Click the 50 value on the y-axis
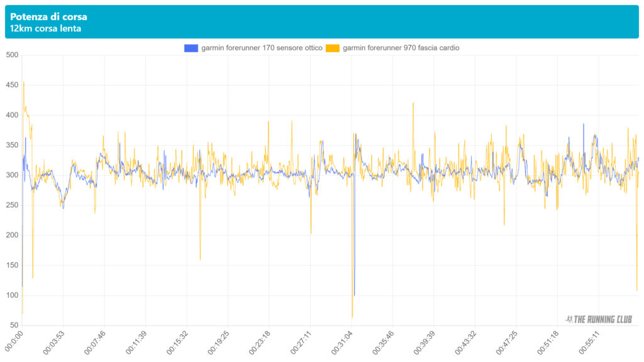Screen dimensions: 644x362 pos(14,326)
